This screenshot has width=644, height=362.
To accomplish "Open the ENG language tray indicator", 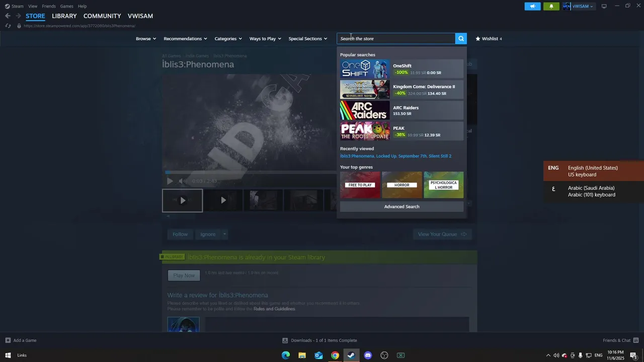I will (598, 355).
